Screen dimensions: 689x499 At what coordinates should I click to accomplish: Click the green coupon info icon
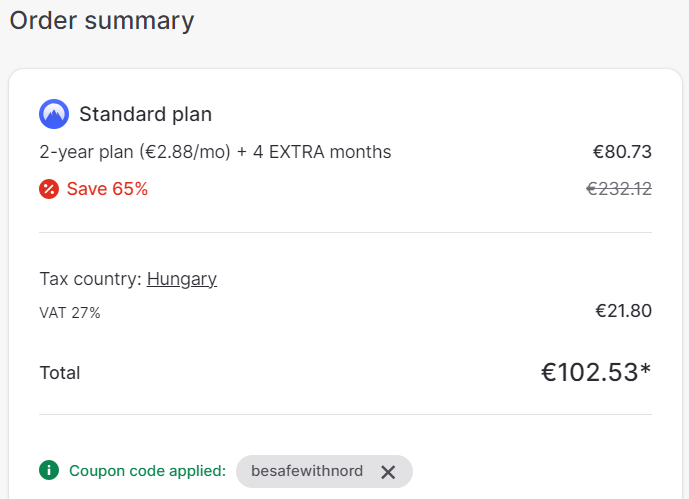pos(49,470)
